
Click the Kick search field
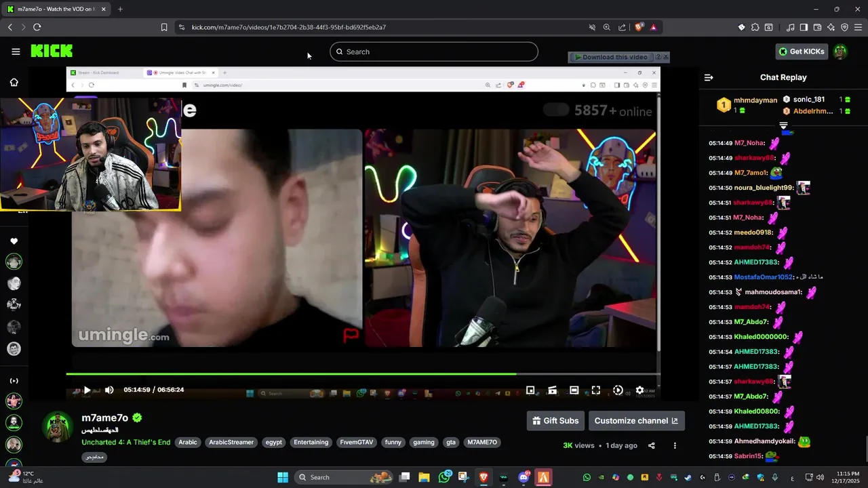(x=434, y=52)
